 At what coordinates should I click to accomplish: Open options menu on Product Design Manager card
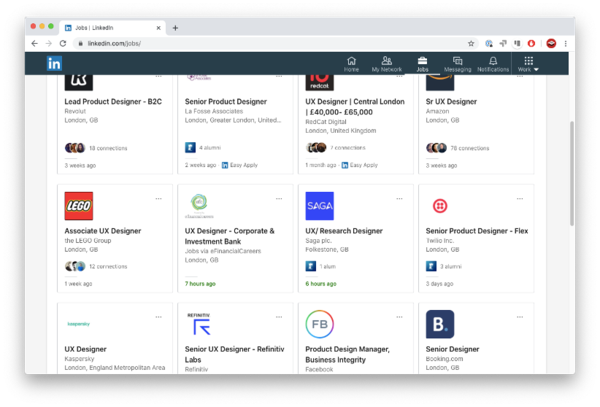(x=399, y=317)
